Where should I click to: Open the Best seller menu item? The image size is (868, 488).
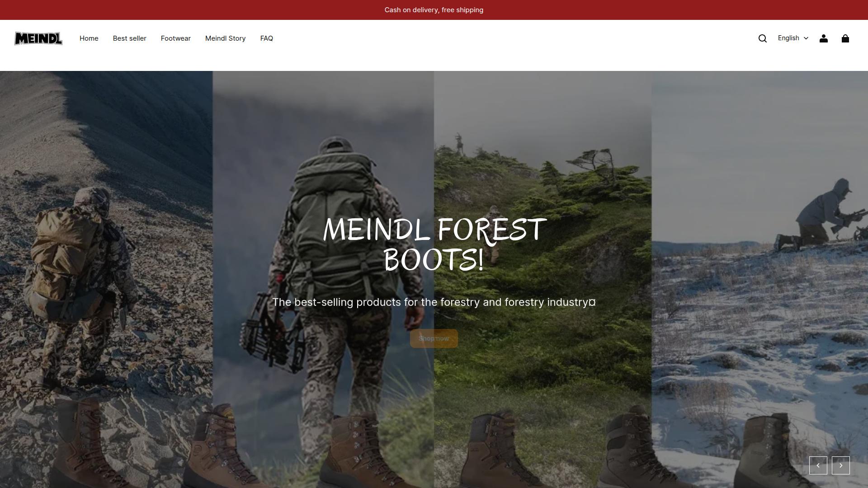tap(130, 38)
